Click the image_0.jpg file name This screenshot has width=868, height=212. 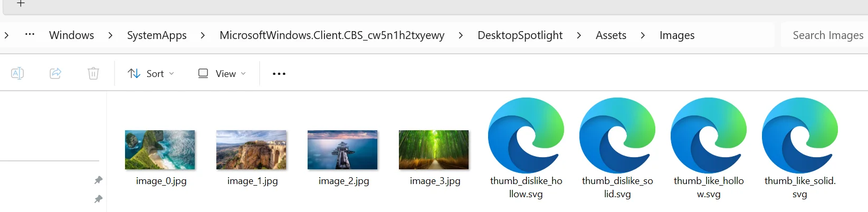click(x=161, y=181)
